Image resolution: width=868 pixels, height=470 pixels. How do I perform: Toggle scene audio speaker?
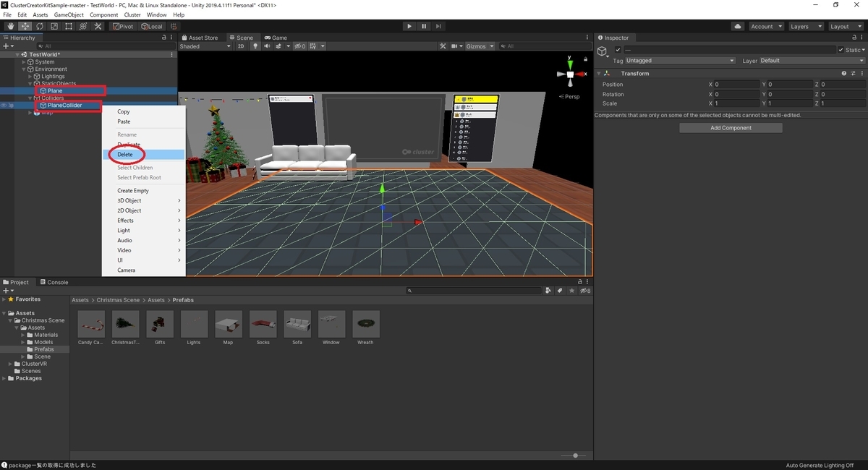tap(267, 46)
